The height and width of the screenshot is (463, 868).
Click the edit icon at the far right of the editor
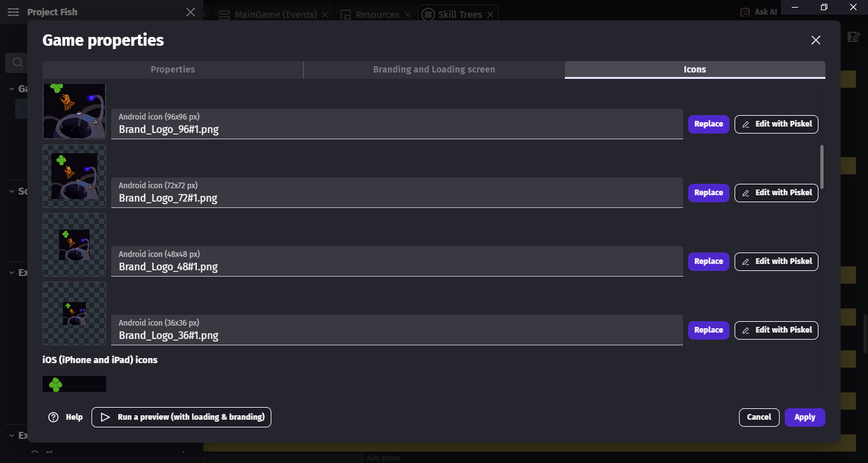(x=854, y=37)
